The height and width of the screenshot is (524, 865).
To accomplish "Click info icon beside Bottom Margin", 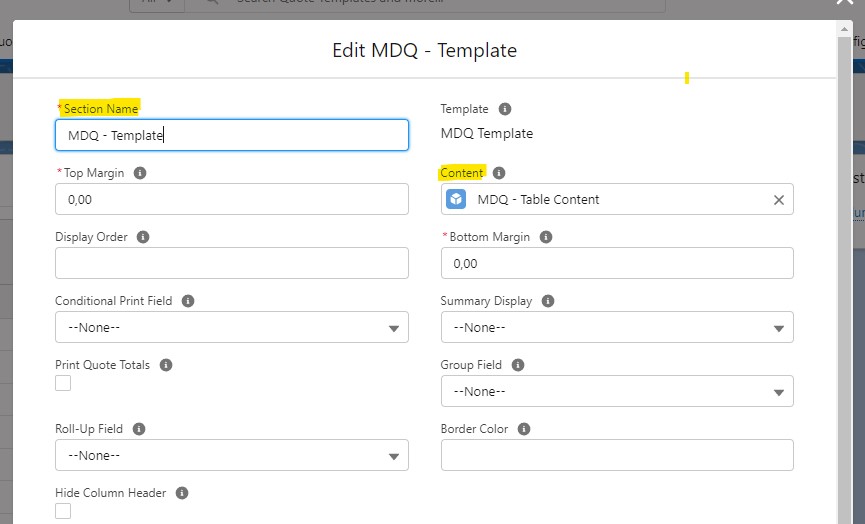I will 546,237.
